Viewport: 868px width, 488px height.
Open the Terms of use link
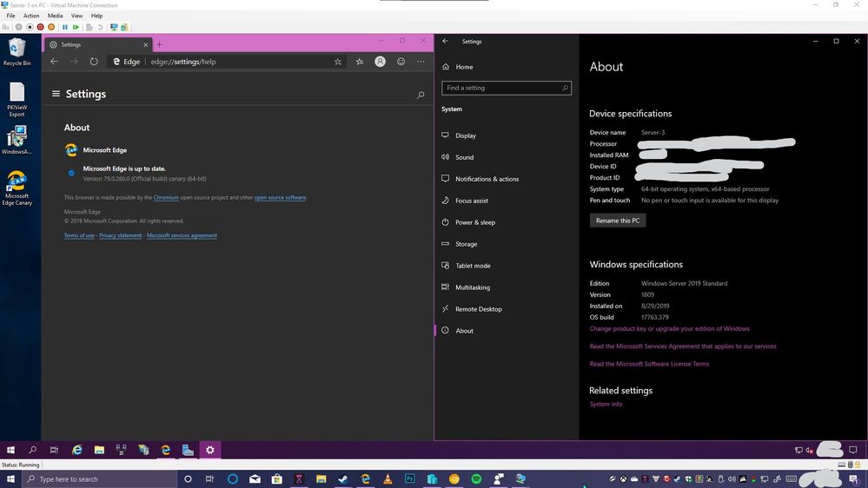pos(79,235)
